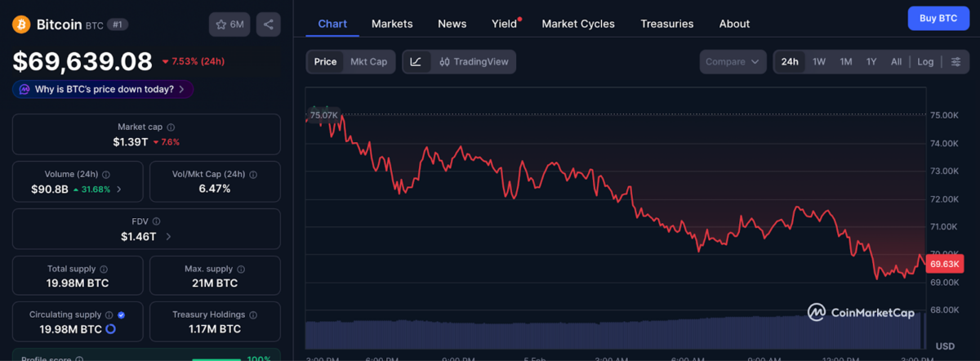Expand Volume (24h) details chevron
Screen dimensions: 980x361
coord(119,189)
